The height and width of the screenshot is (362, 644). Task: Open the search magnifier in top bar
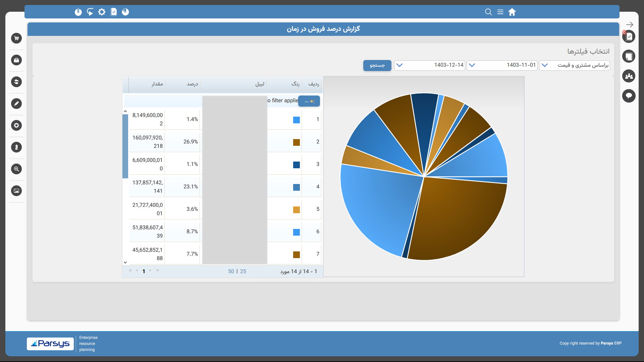click(488, 12)
